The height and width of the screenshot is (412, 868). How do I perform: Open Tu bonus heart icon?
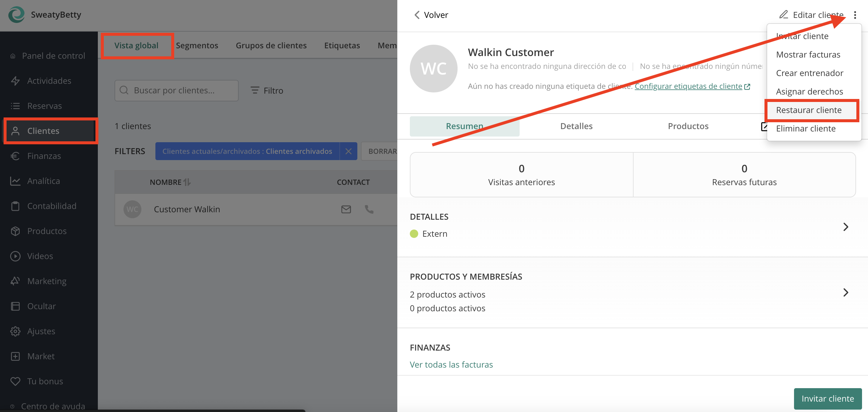pos(15,381)
